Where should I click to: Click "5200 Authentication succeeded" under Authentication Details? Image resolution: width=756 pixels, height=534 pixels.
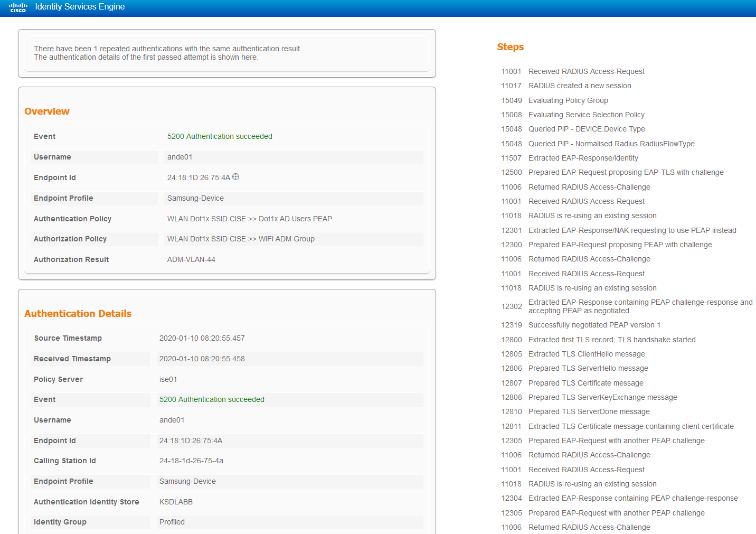click(212, 399)
